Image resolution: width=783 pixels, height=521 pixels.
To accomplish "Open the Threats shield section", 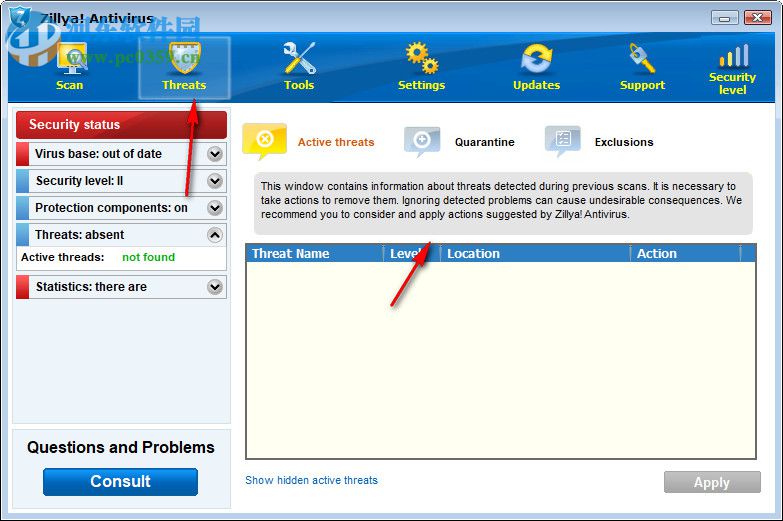I will (x=184, y=67).
